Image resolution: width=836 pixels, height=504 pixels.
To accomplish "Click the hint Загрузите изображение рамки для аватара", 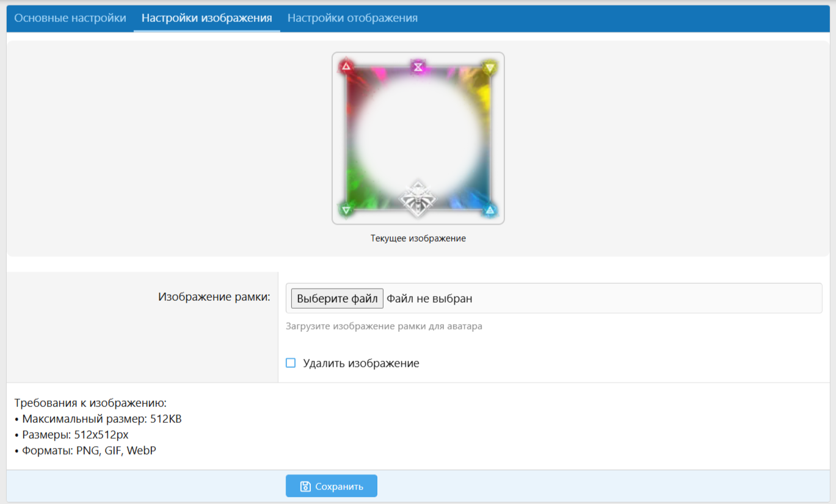I will [x=383, y=326].
